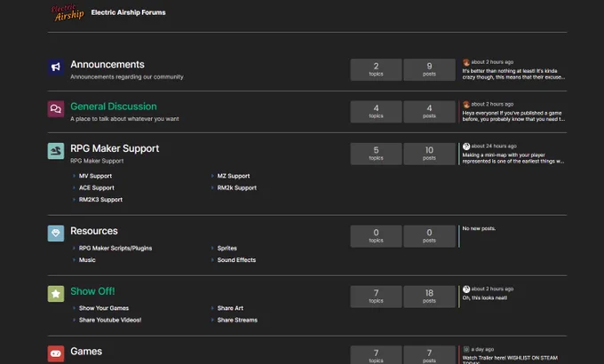Open the Show Off! category
604x364 pixels.
[x=92, y=291]
